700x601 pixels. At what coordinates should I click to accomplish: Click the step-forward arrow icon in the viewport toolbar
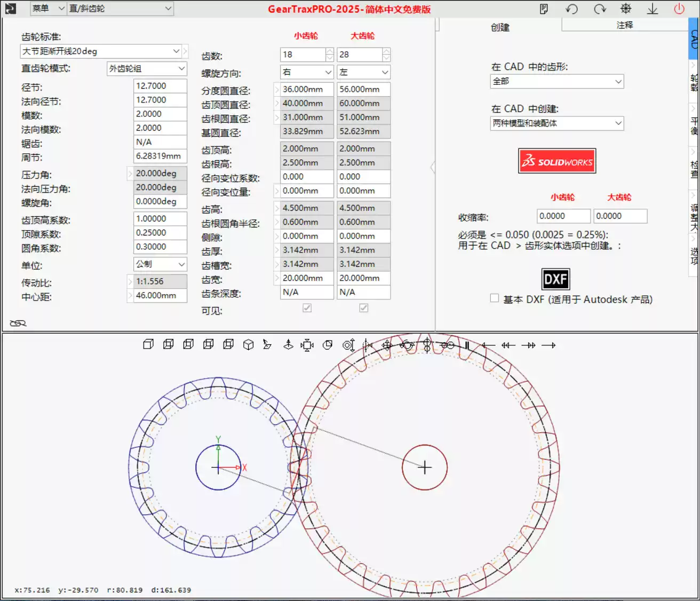click(x=530, y=345)
